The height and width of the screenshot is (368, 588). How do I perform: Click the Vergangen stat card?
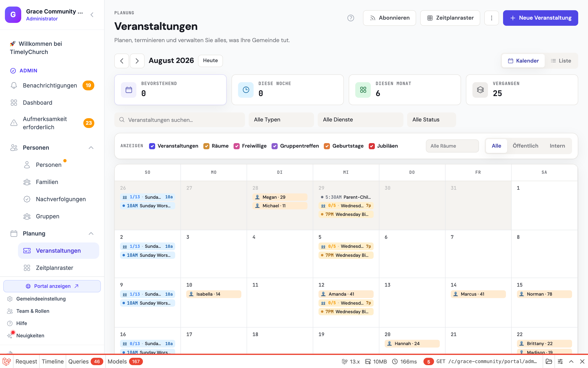pos(522,90)
